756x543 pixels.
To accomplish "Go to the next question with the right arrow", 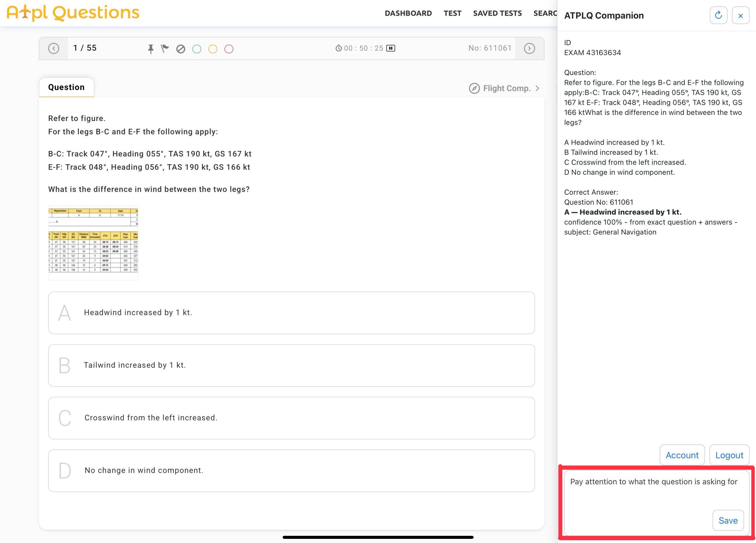I will click(x=529, y=48).
